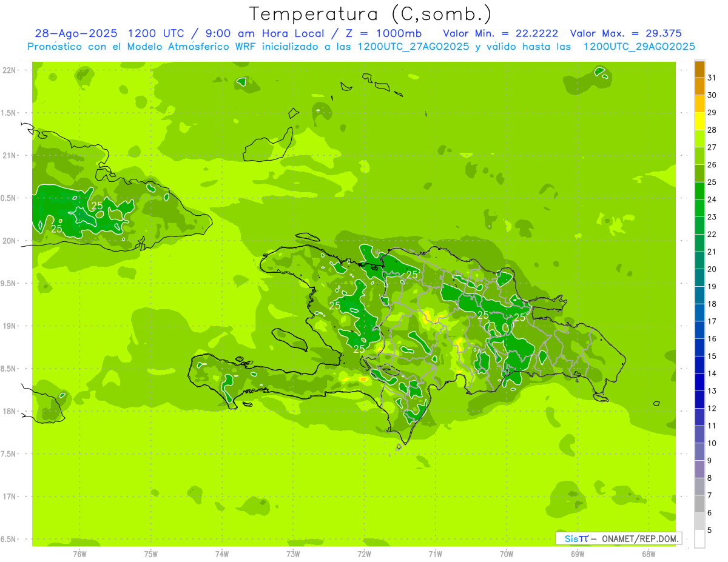Select the dark blue swatch between 13 and 14
Image resolution: width=728 pixels, height=562 pixels.
(699, 383)
